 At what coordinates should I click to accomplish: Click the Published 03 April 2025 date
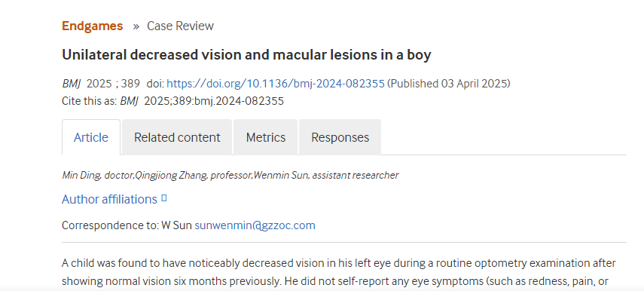448,84
